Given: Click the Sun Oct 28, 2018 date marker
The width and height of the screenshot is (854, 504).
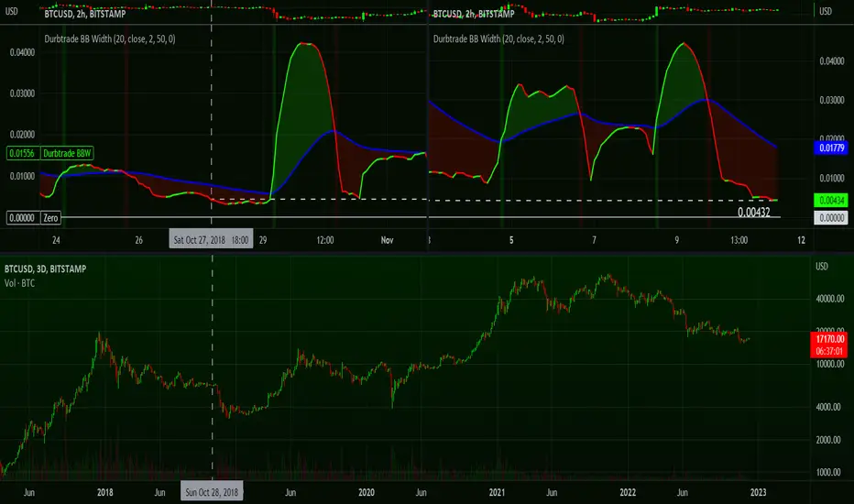Looking at the screenshot, I should [212, 493].
